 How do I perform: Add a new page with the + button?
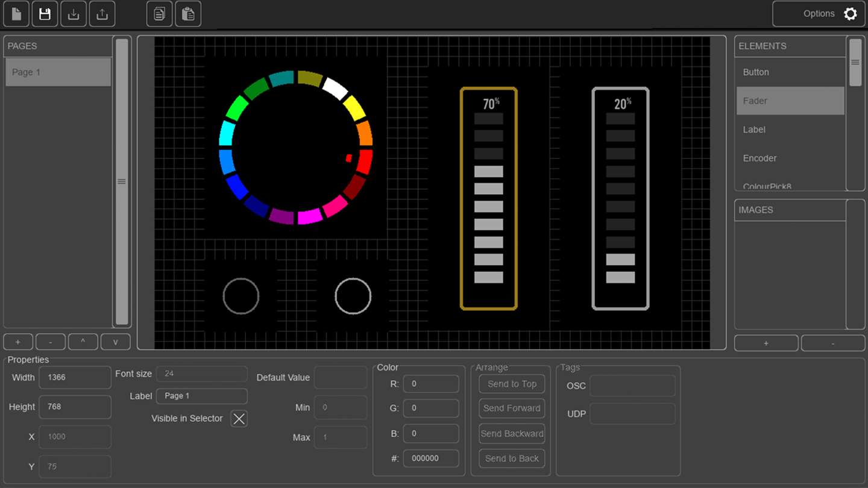coord(18,342)
